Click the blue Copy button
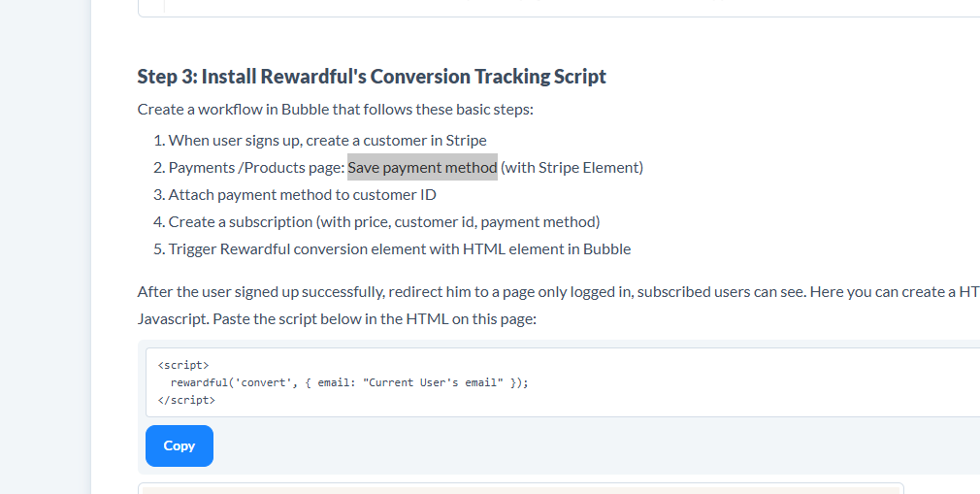 pyautogui.click(x=179, y=445)
